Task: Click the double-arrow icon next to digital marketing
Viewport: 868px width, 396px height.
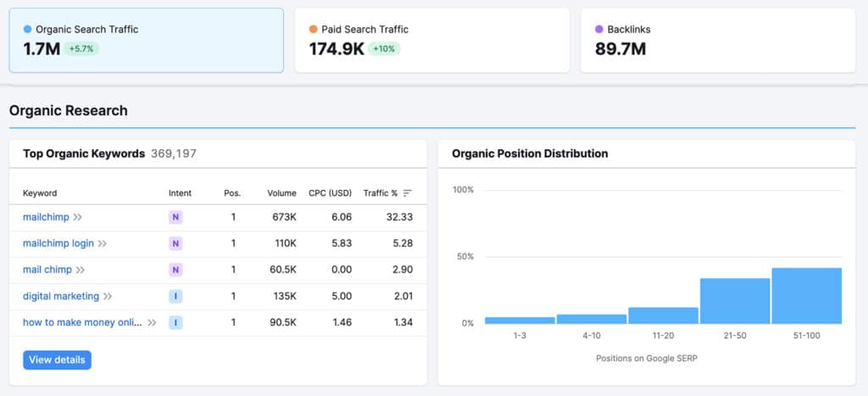Action: click(108, 296)
